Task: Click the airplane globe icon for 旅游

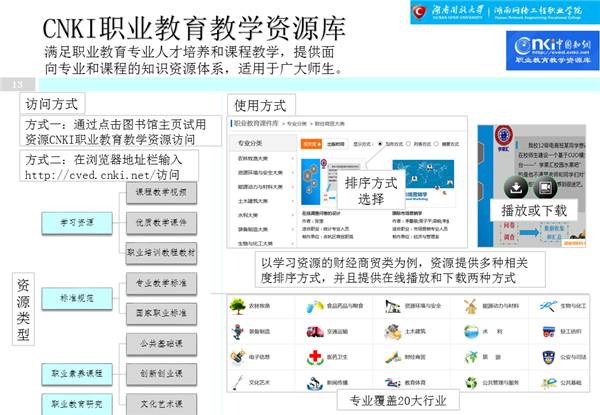Action: [471, 357]
